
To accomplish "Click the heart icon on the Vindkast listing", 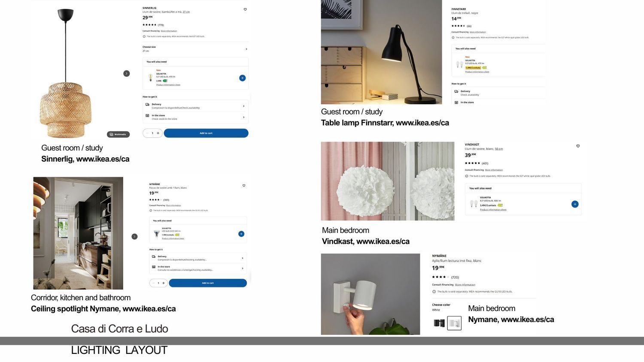I will pos(578,146).
